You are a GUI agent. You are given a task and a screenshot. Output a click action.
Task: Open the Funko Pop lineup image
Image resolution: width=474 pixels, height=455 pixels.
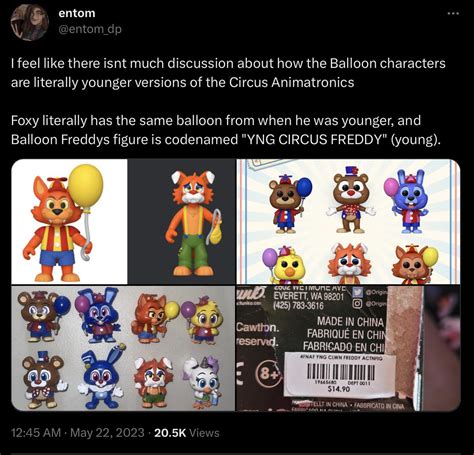point(348,222)
